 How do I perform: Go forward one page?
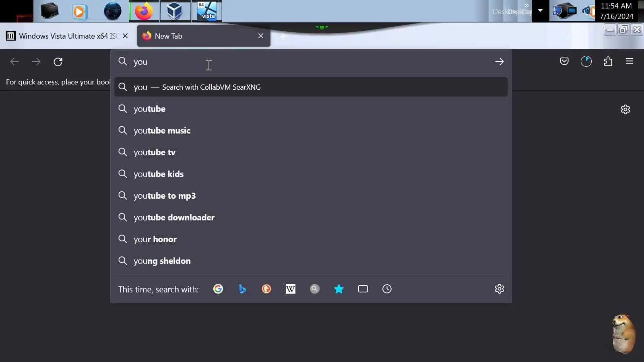[x=36, y=62]
